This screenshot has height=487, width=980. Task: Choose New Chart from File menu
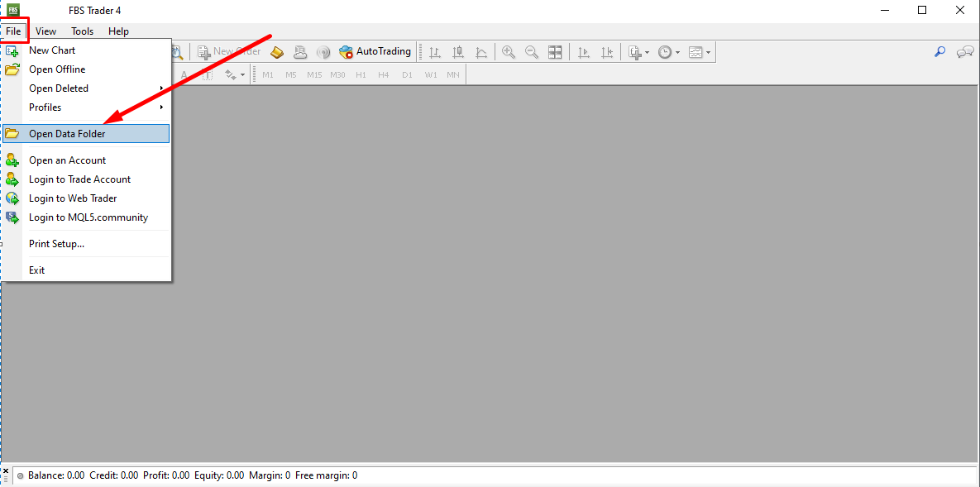[86, 50]
